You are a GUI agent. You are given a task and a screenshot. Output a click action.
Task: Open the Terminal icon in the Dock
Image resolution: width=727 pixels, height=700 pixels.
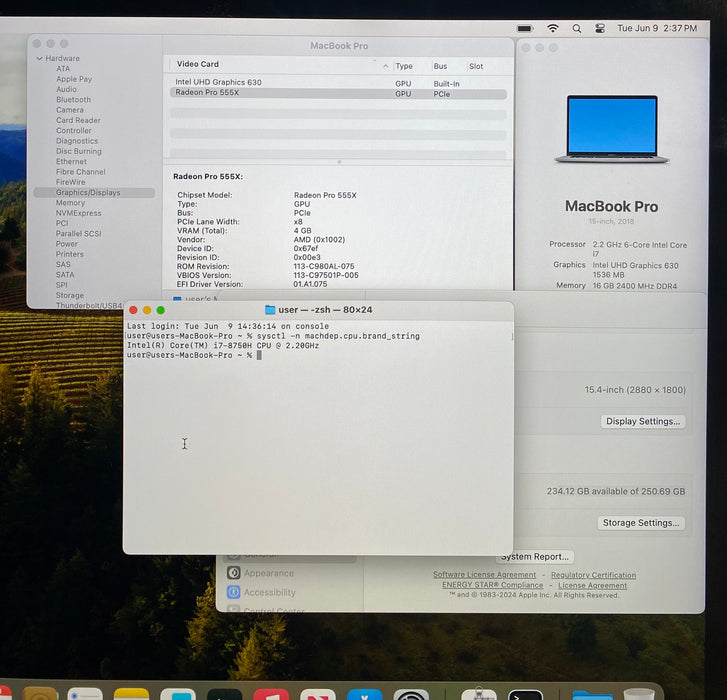(x=525, y=694)
